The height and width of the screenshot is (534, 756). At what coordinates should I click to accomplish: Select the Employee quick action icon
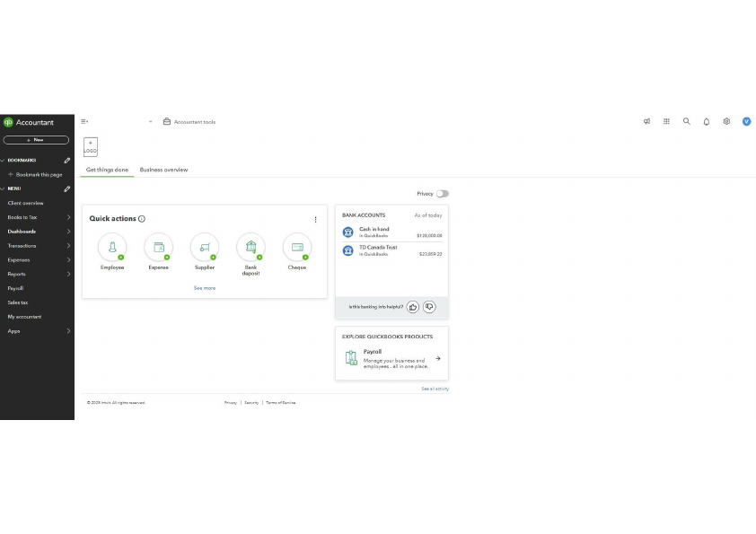click(111, 249)
